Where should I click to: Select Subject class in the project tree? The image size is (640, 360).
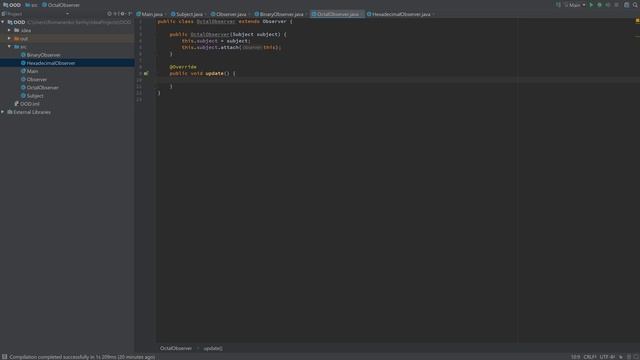pos(35,96)
